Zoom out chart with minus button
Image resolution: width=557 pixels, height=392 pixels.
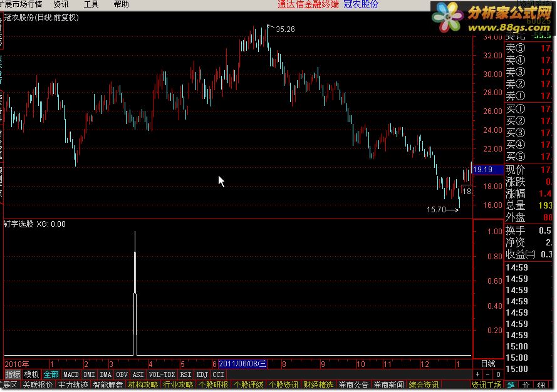click(487, 374)
